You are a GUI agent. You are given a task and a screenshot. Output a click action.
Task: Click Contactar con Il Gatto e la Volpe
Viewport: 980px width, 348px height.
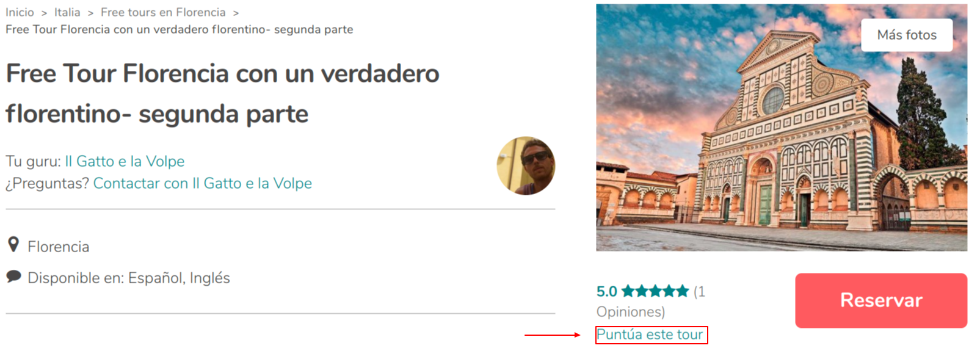(203, 183)
